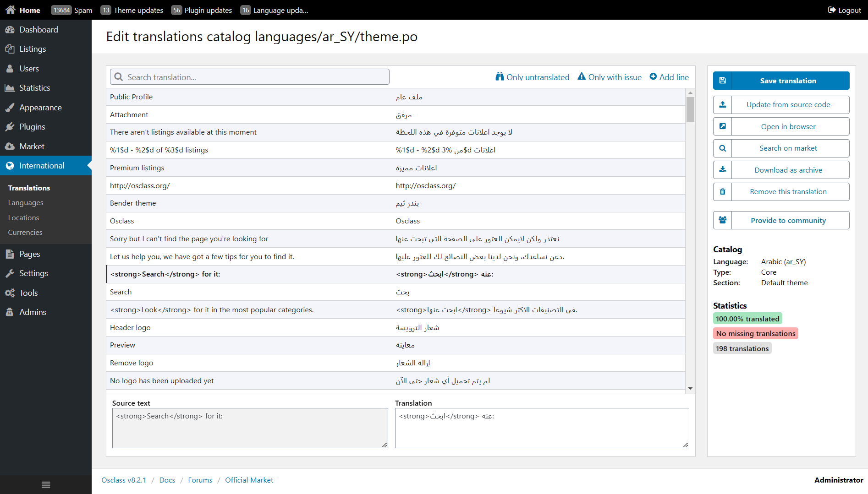Click the warning triangle issue icon
The width and height of the screenshot is (868, 494).
point(582,77)
